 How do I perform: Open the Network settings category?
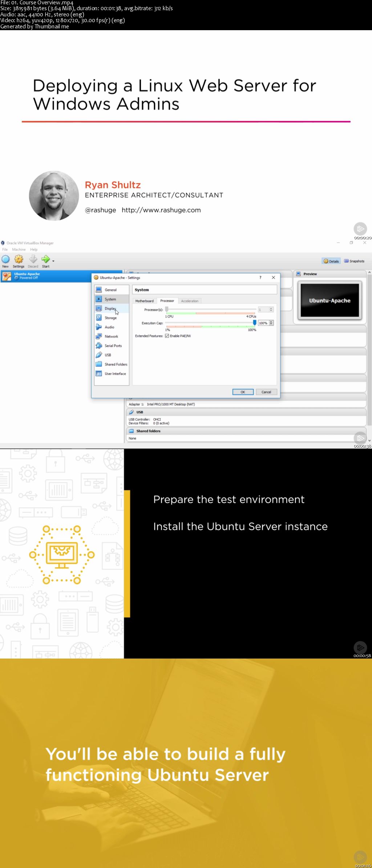[112, 336]
